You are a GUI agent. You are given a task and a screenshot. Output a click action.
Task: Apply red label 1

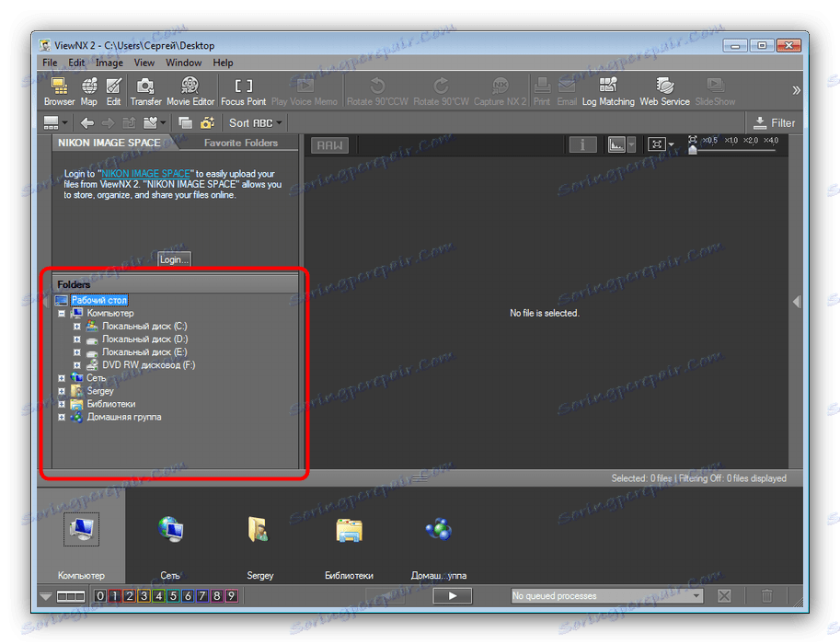(114, 596)
